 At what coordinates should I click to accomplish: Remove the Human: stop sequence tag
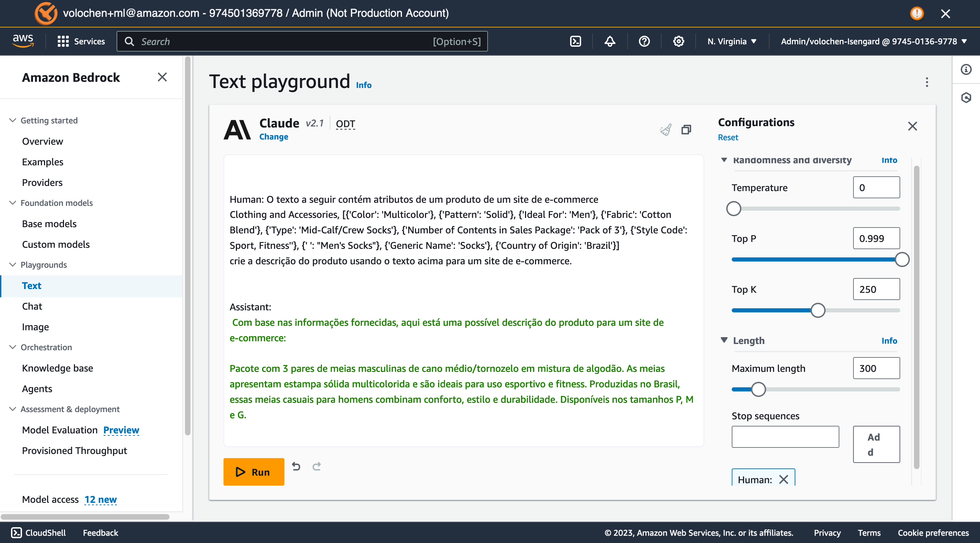coord(784,479)
